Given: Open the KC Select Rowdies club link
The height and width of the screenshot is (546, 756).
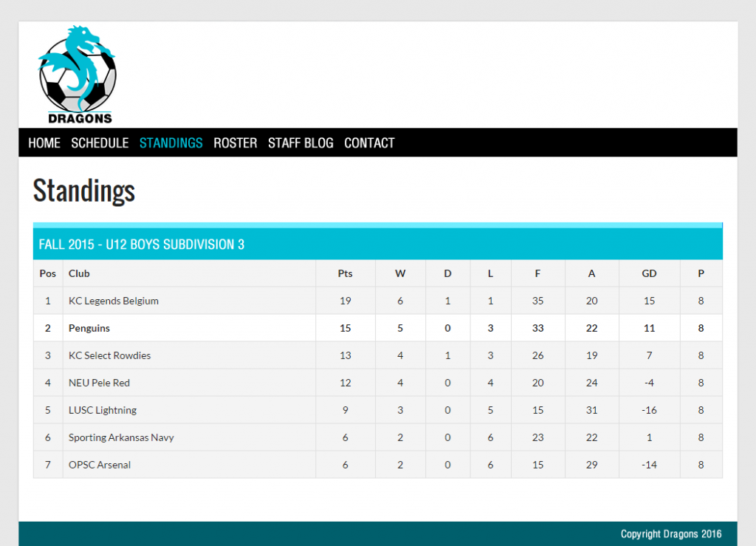Looking at the screenshot, I should 109,355.
